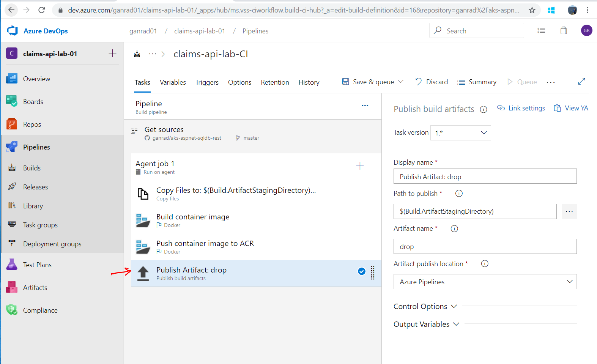Screen dimensions: 597x364
Task: Add a task to Agent job 1
Action: coord(360,166)
